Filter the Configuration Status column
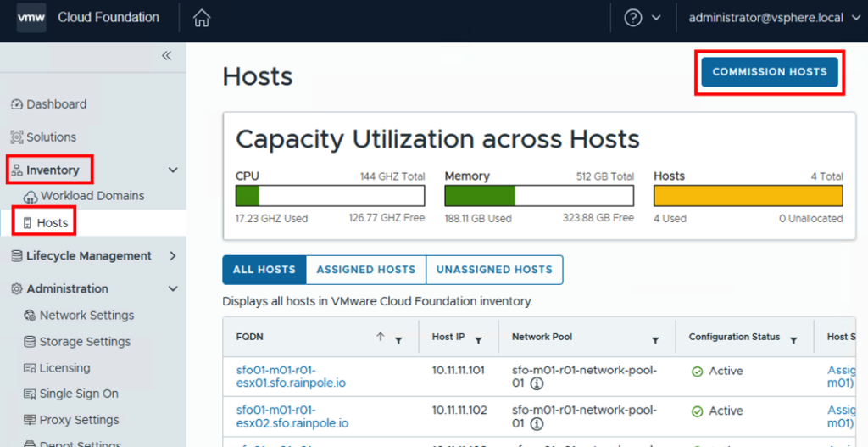Image resolution: width=868 pixels, height=447 pixels. coord(793,341)
